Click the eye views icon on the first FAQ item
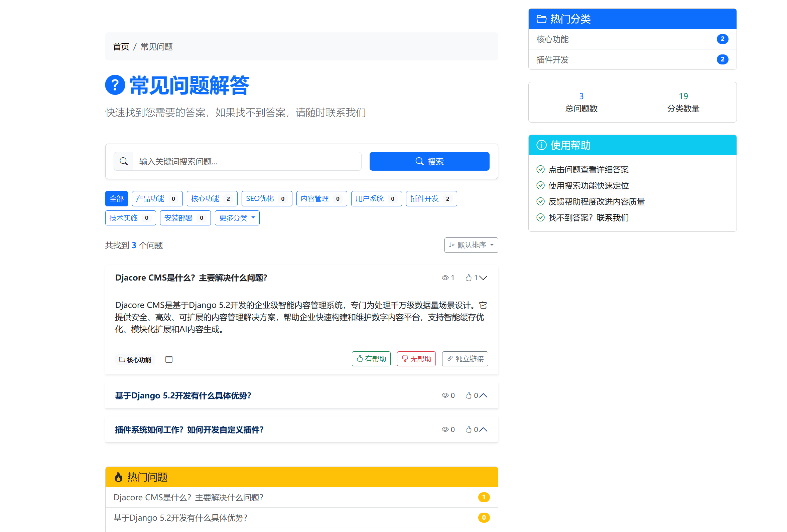787x532 pixels. click(x=445, y=278)
